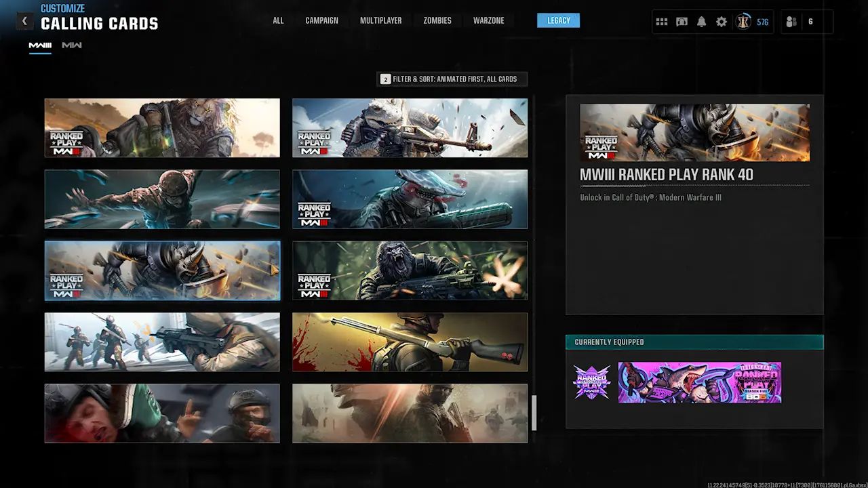Screen dimensions: 868x488
Task: Click the currently equipped pink shark calling card
Action: [x=700, y=382]
